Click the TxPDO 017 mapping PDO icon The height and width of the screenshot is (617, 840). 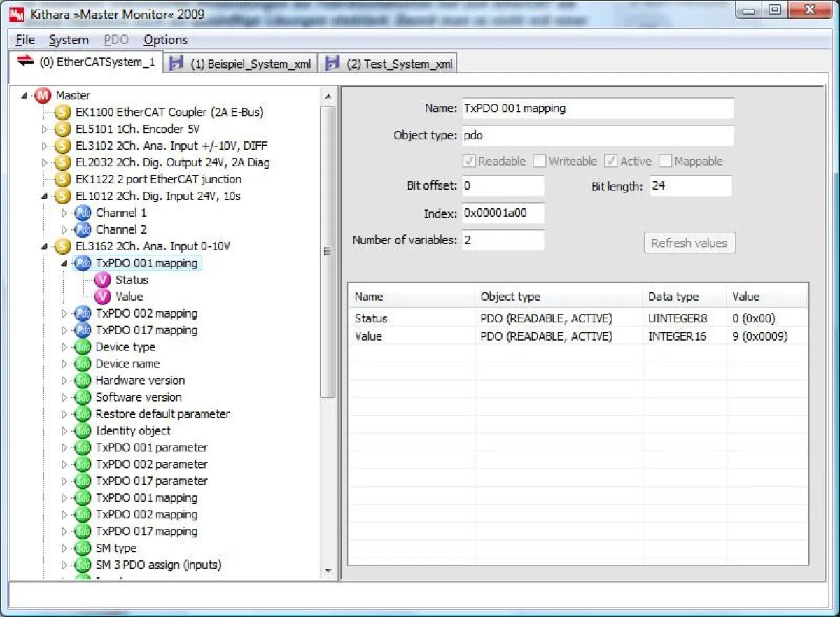point(83,330)
